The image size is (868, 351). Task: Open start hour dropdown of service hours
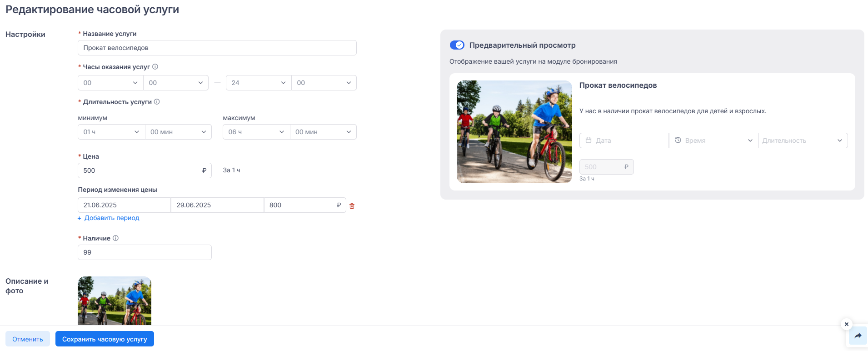pyautogui.click(x=110, y=83)
